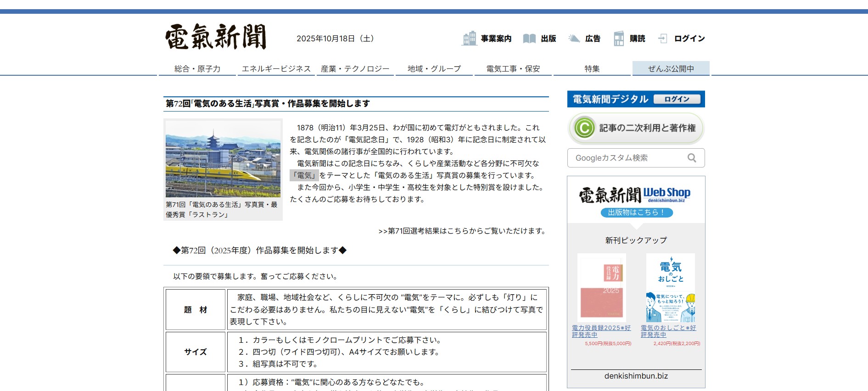Viewport: 868px width, 391px height.
Task: Click the 電氣新聞 site logo
Action: point(216,37)
